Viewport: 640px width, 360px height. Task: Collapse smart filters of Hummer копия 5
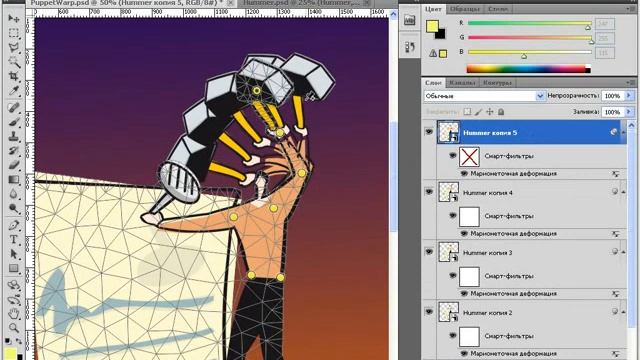623,132
